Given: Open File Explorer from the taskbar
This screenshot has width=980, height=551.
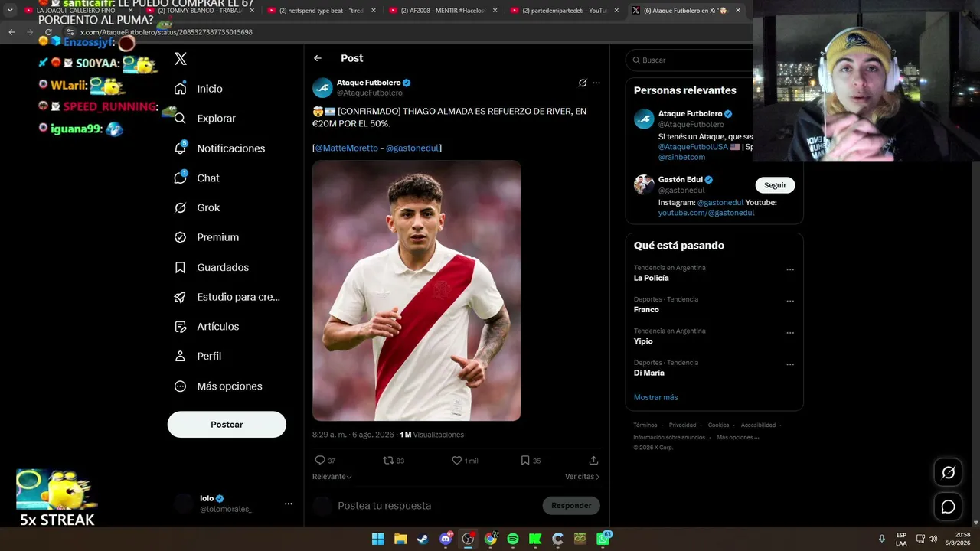Looking at the screenshot, I should point(400,539).
